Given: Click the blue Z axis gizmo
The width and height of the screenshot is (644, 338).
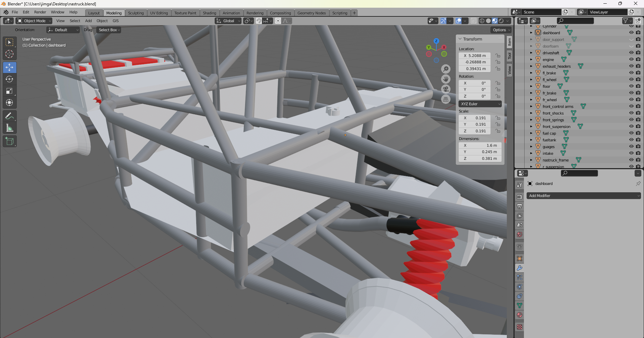Looking at the screenshot, I should (436, 41).
